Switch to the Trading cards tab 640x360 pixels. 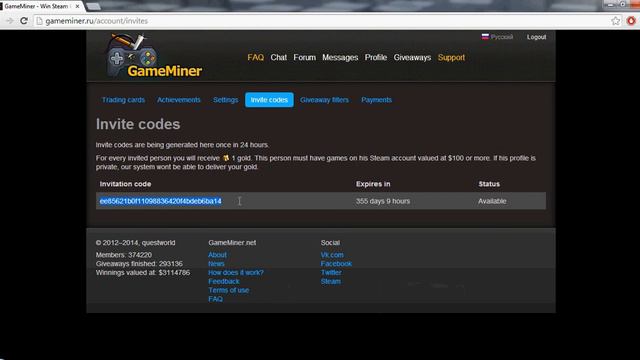point(123,100)
